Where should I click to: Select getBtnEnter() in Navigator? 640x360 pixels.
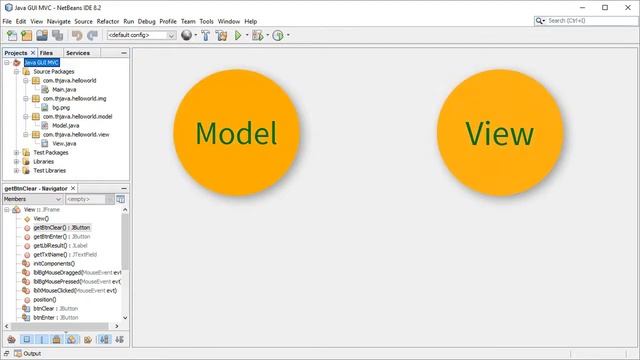tap(62, 237)
